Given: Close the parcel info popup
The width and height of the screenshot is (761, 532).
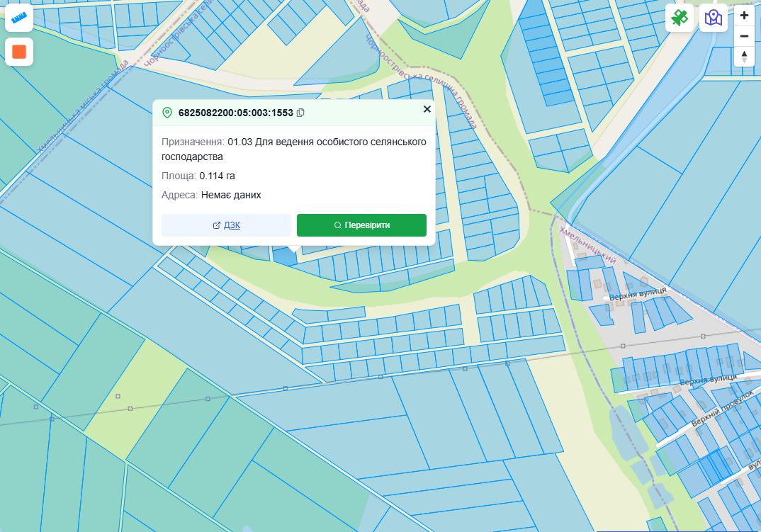Looking at the screenshot, I should pyautogui.click(x=427, y=109).
